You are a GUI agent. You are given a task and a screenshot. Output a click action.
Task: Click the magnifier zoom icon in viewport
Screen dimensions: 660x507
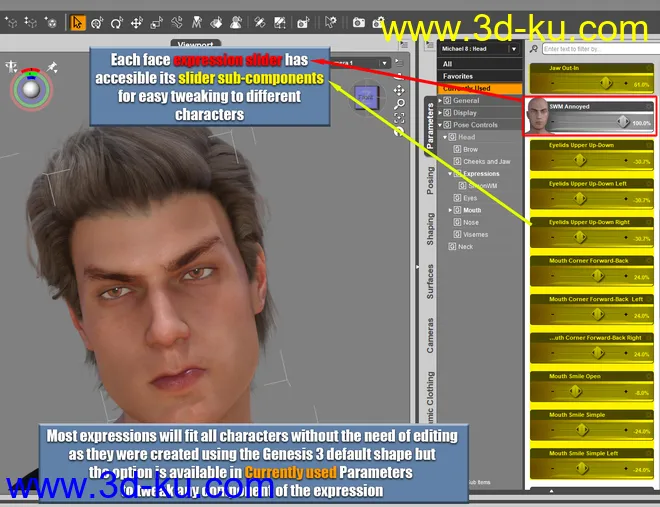(399, 104)
